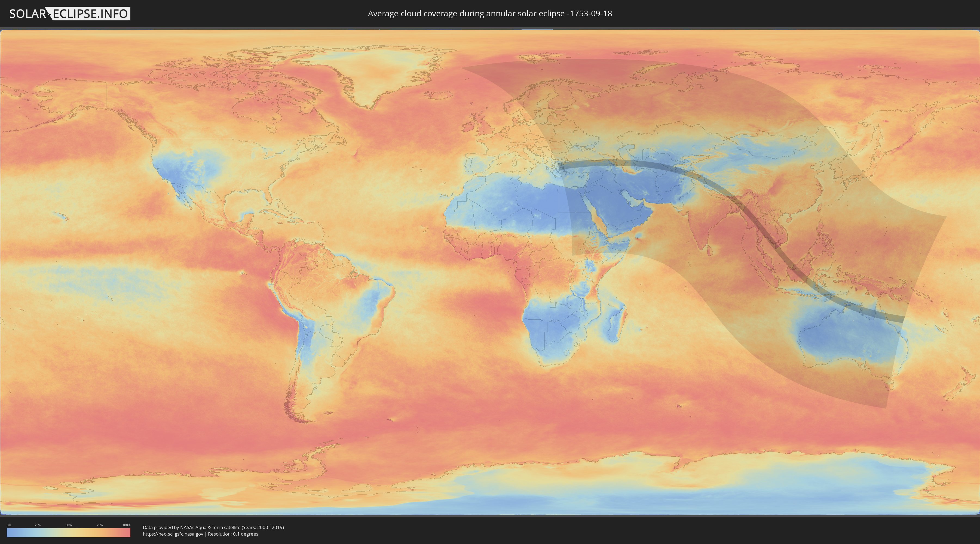Click the 0% legend label

[x=9, y=525]
